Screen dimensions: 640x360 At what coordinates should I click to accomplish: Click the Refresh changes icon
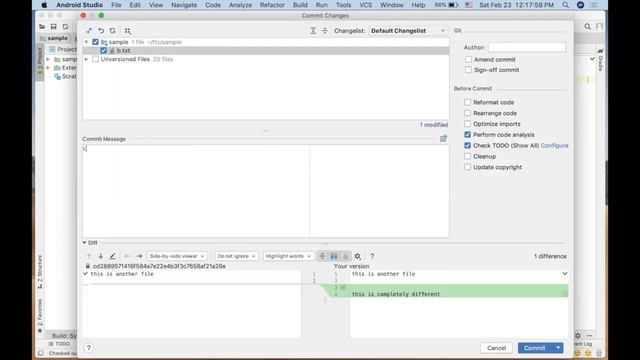pos(113,31)
